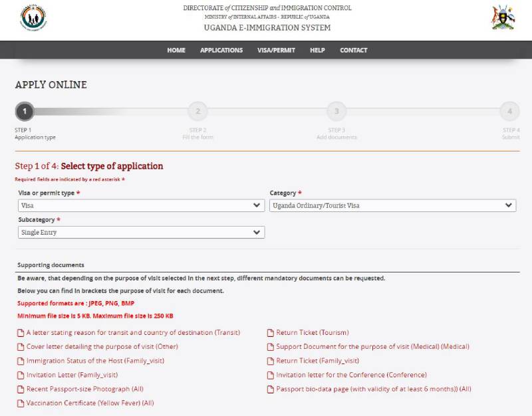Click document icon beside Immigration Status of Host

point(21,361)
